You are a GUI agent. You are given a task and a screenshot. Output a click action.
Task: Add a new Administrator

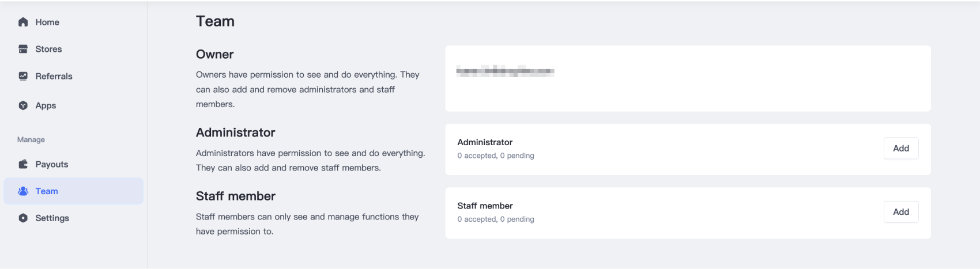click(900, 148)
